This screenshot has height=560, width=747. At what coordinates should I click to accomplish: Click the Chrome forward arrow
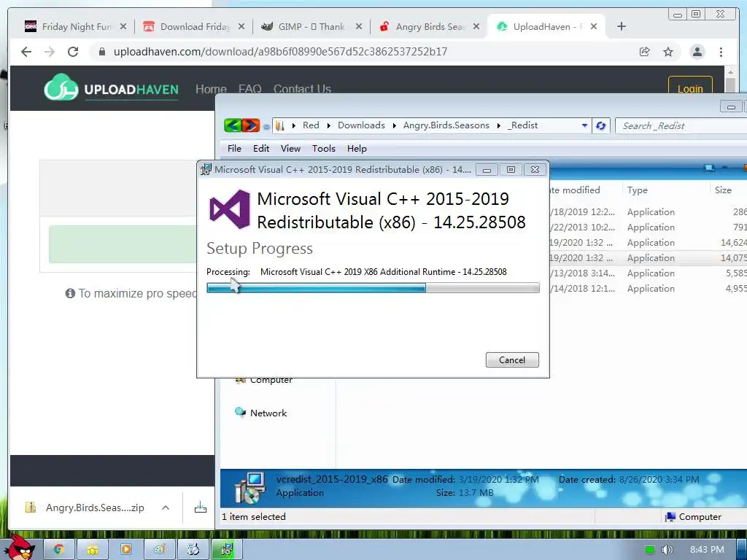click(x=50, y=52)
